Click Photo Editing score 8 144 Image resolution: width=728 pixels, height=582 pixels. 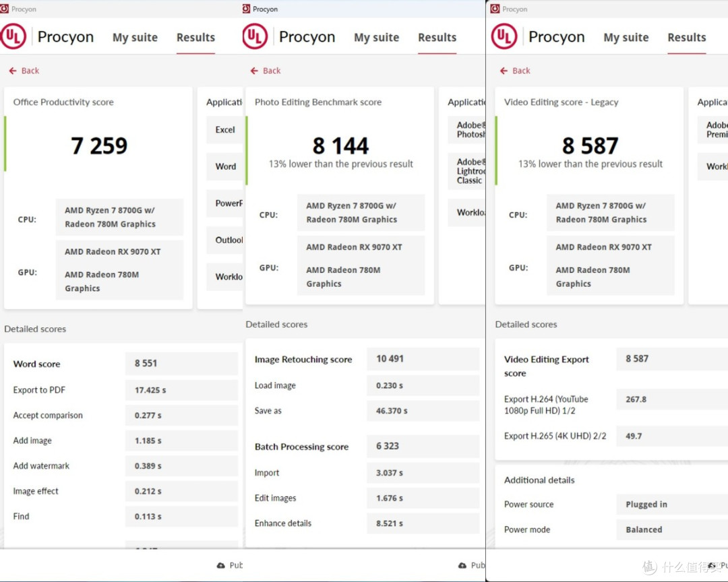click(x=340, y=145)
